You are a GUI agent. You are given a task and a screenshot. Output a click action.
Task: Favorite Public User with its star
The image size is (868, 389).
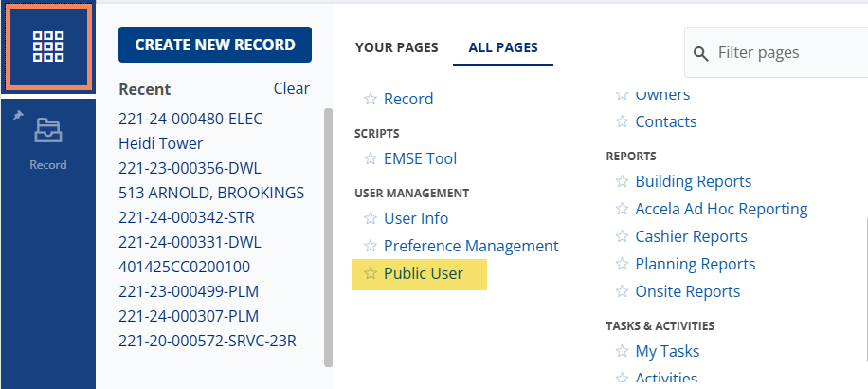[371, 274]
